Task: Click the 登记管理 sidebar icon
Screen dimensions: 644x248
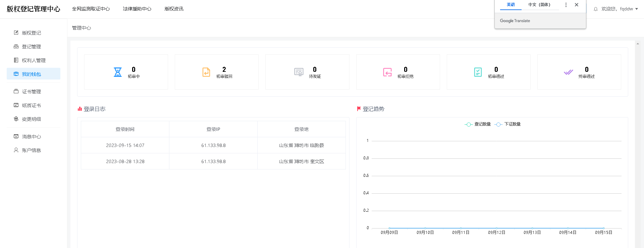Action: (x=16, y=46)
